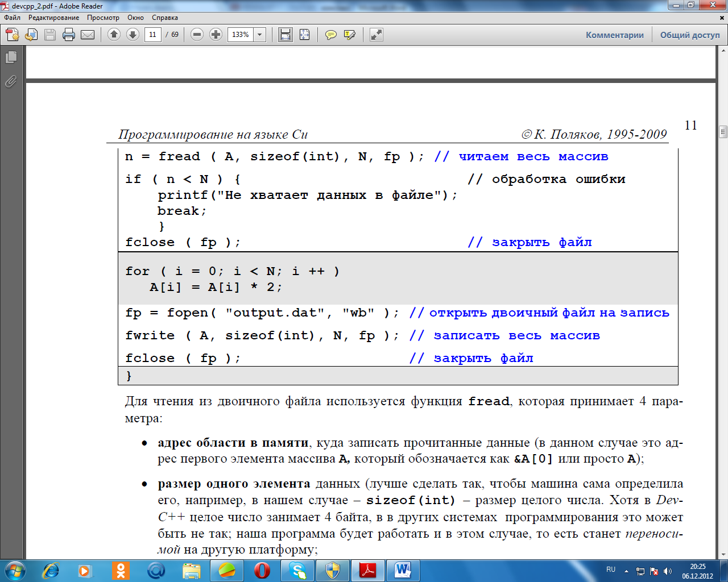This screenshot has width=728, height=582.
Task: Toggle fit-to-width scrolling mode
Action: [x=286, y=35]
